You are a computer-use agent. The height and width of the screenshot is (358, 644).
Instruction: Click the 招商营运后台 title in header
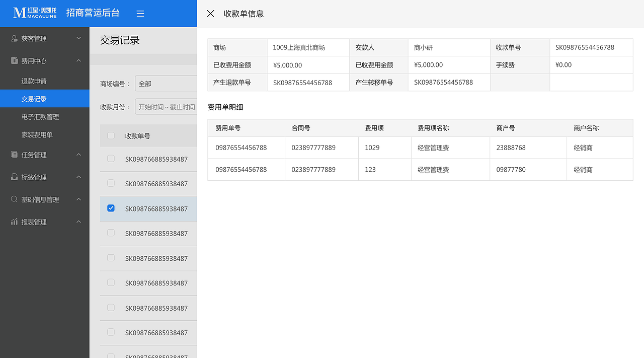(x=93, y=13)
